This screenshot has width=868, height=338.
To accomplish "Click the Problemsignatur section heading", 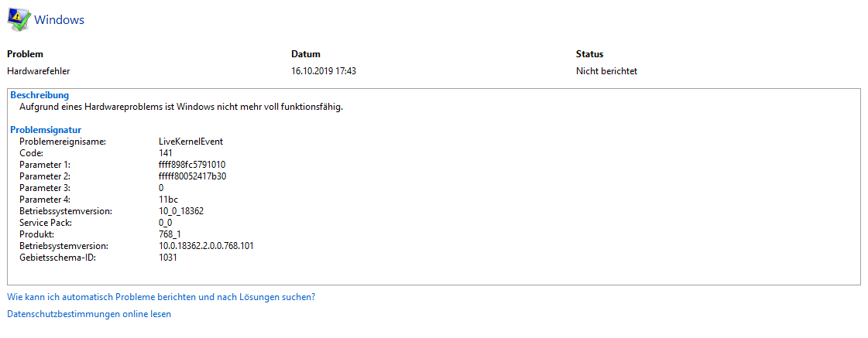I will (x=46, y=130).
